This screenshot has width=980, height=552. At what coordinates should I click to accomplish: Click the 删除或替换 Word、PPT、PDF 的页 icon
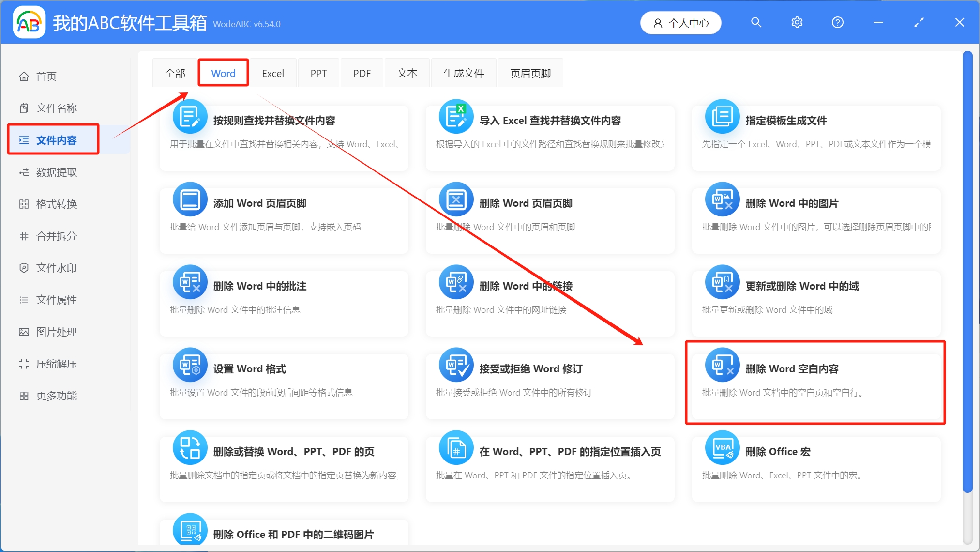click(x=190, y=447)
